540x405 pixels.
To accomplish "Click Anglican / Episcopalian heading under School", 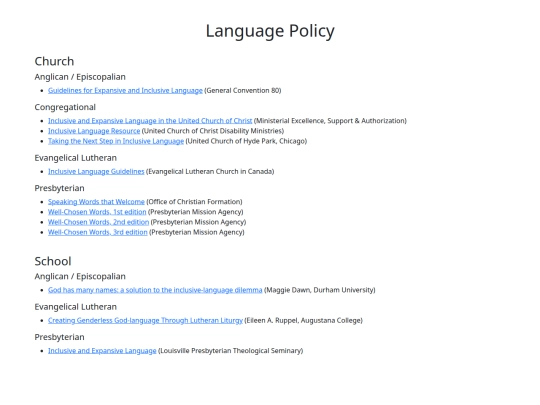I will (x=80, y=277).
